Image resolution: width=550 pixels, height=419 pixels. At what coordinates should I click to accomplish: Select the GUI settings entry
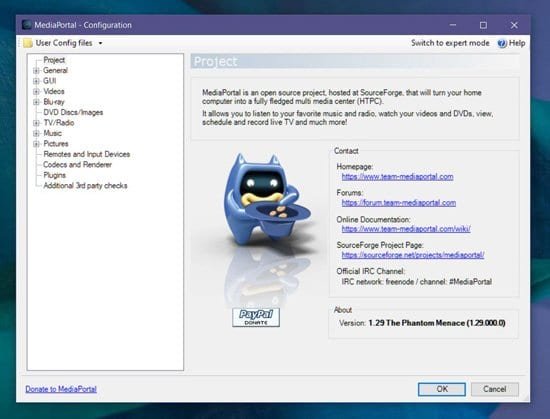49,81
